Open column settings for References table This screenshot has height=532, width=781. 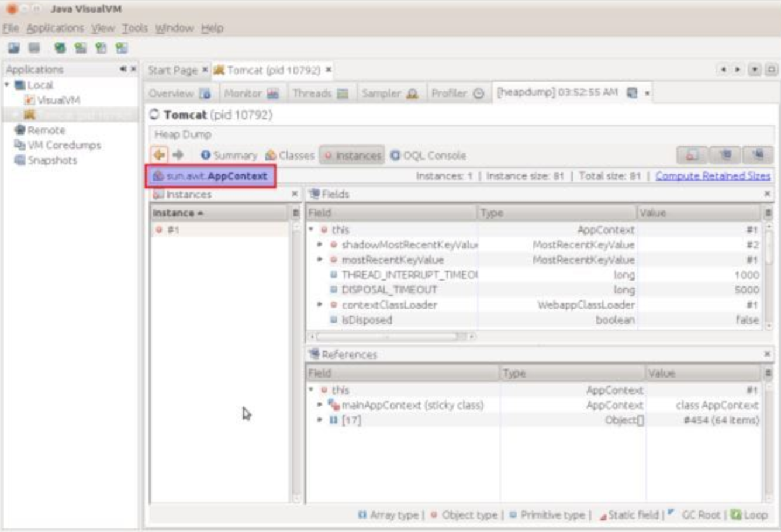coord(768,373)
